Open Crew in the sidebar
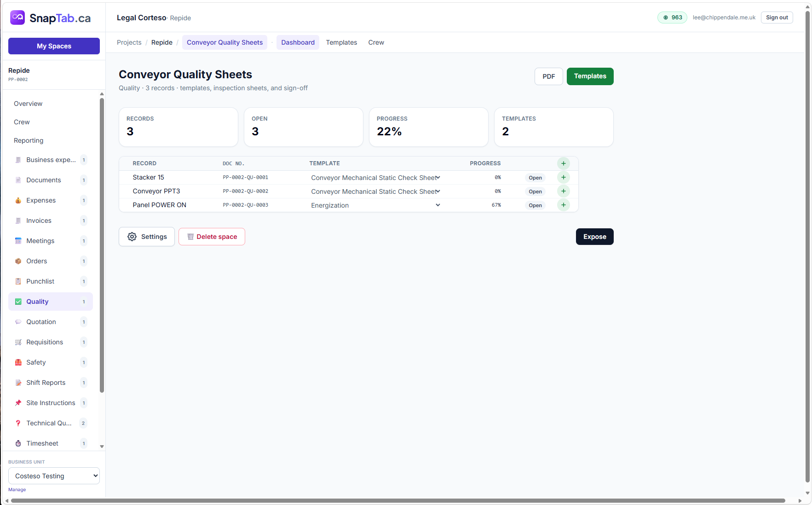 [22, 122]
